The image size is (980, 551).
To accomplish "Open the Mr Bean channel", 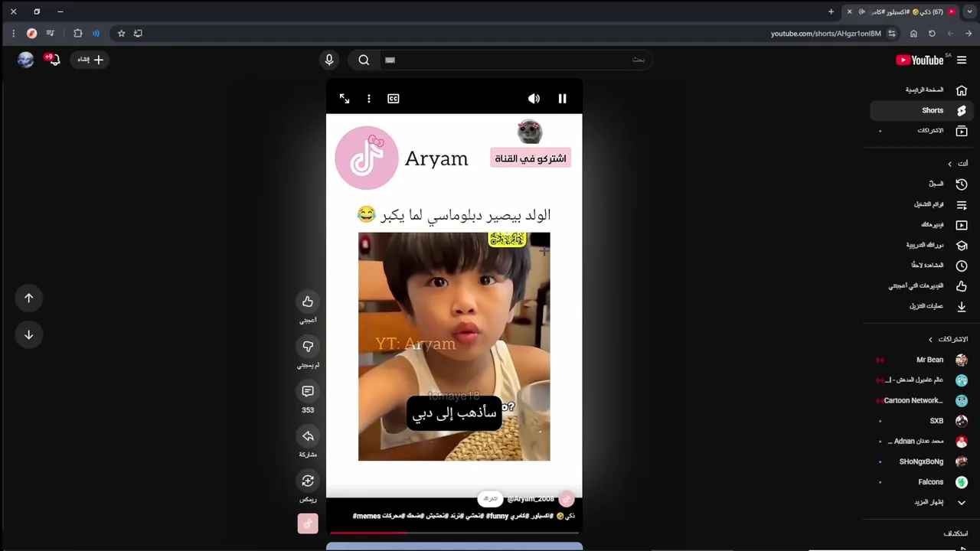I will click(922, 360).
